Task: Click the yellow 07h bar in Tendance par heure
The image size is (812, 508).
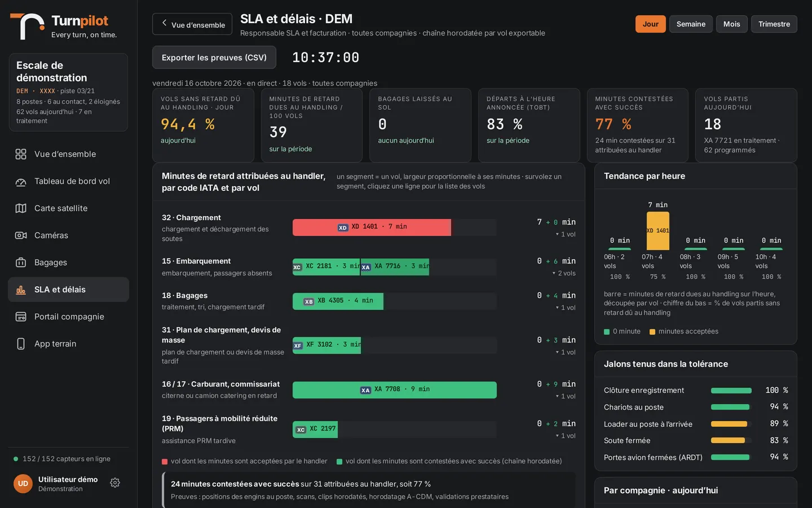Action: (658, 230)
